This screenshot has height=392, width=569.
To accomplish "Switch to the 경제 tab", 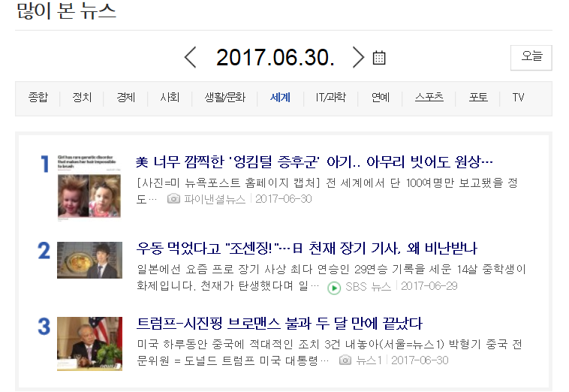I will coord(125,98).
